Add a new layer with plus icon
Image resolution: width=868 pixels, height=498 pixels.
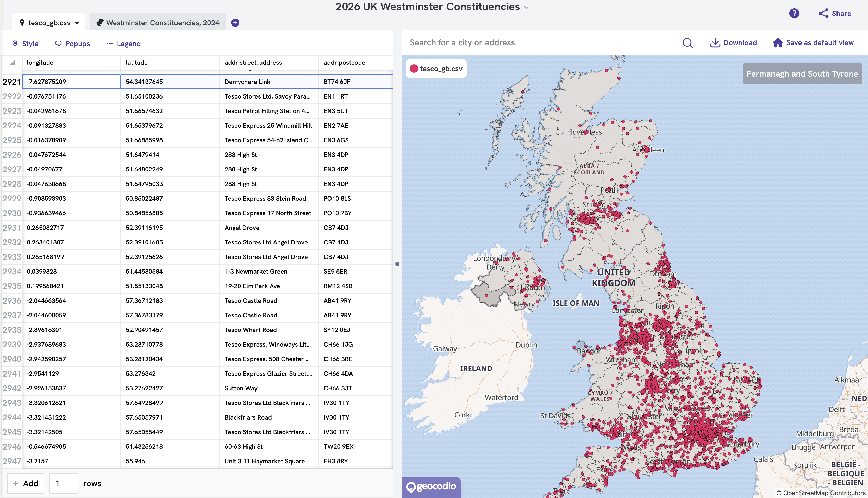[235, 23]
